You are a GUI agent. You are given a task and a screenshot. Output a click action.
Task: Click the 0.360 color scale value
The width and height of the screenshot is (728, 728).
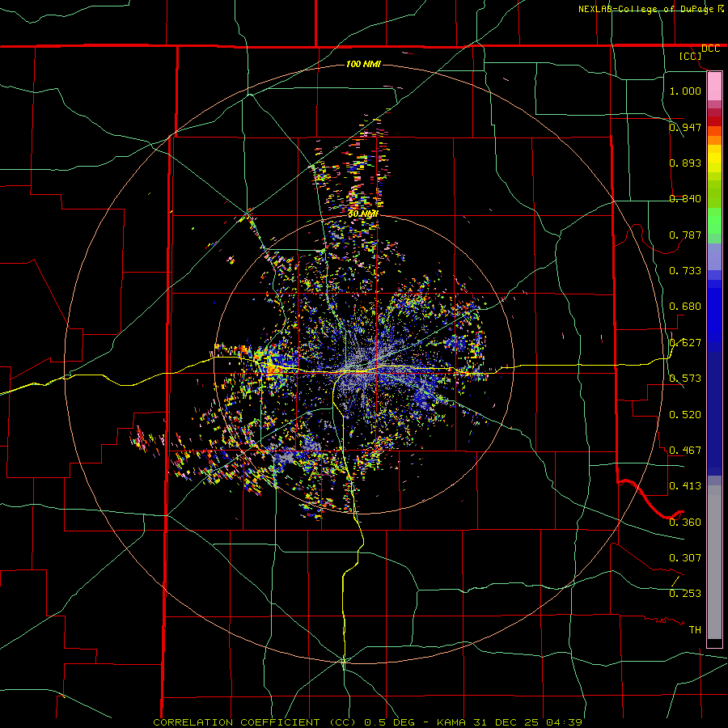(685, 523)
